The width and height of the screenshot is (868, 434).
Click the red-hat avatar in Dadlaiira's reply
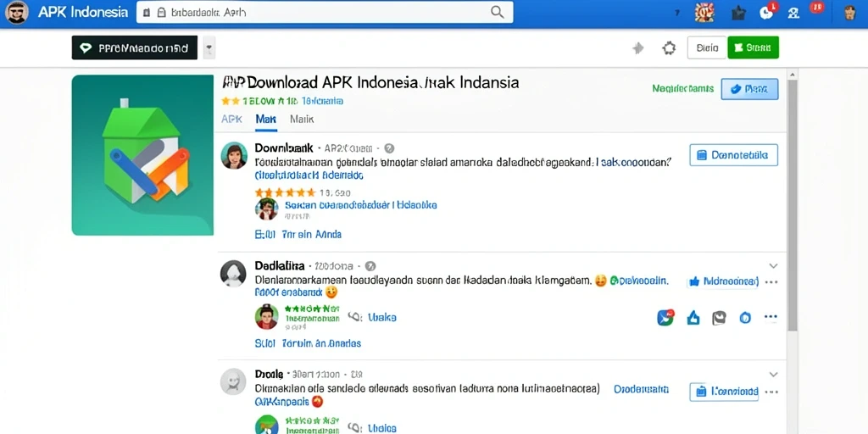[x=266, y=317]
